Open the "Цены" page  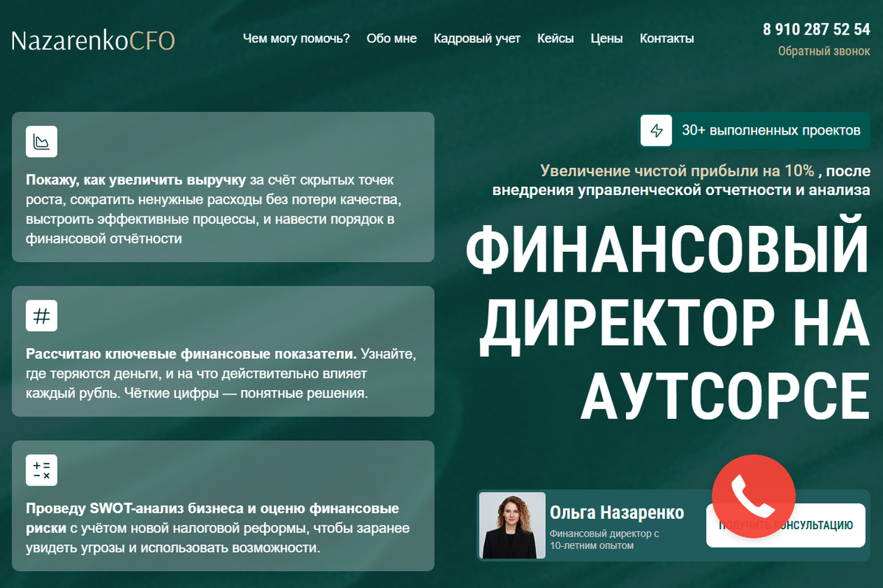(606, 38)
